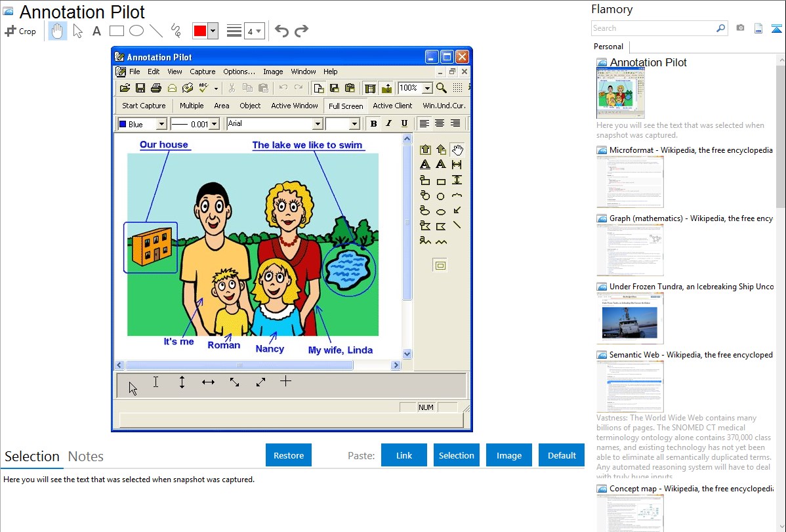Click the printer toolbar icon
The height and width of the screenshot is (532, 786).
[x=156, y=89]
